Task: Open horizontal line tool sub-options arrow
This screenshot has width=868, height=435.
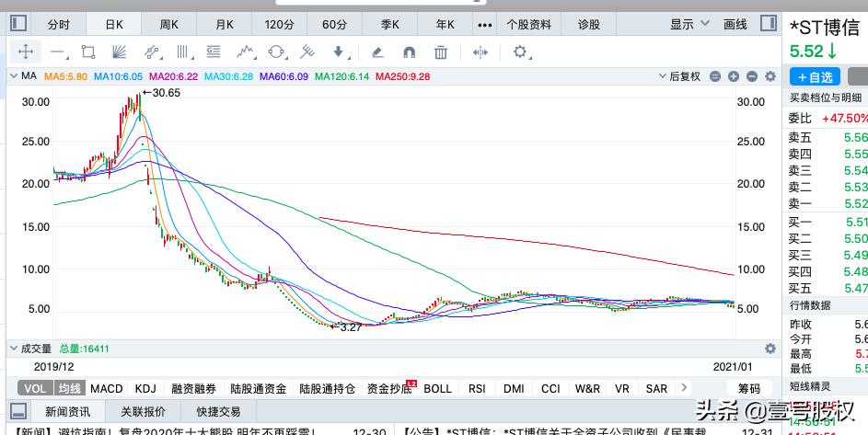Action: click(67, 58)
